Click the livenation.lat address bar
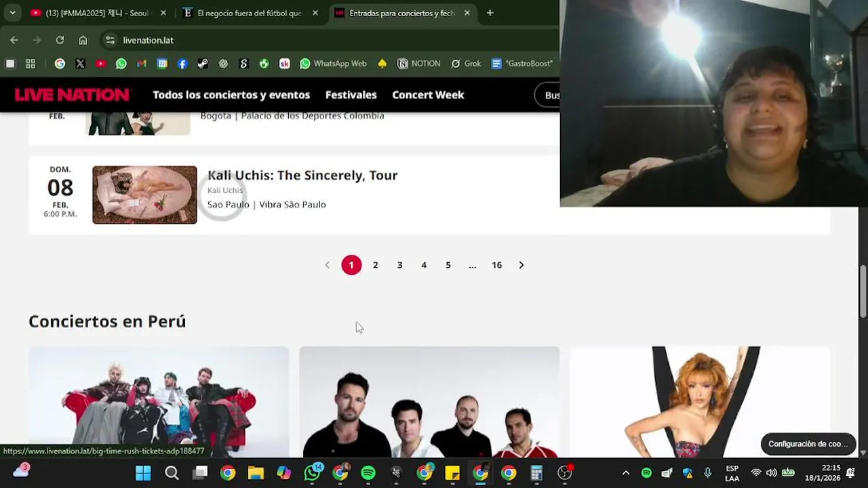868x488 pixels. point(329,40)
